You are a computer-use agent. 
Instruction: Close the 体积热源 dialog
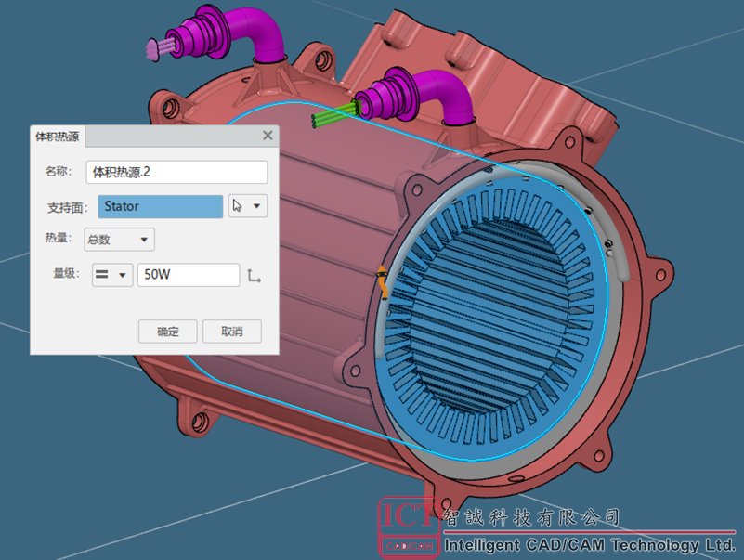click(268, 136)
